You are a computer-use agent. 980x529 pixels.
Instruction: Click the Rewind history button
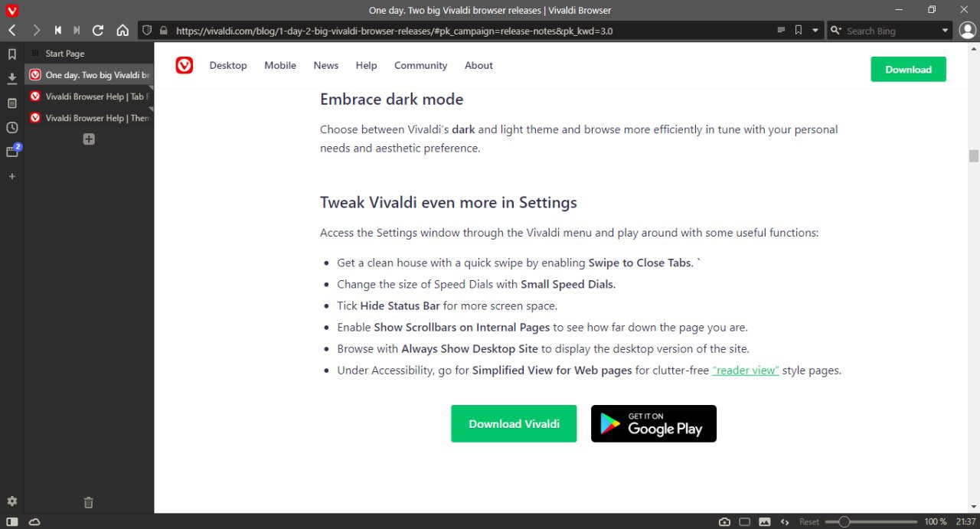[x=57, y=31]
